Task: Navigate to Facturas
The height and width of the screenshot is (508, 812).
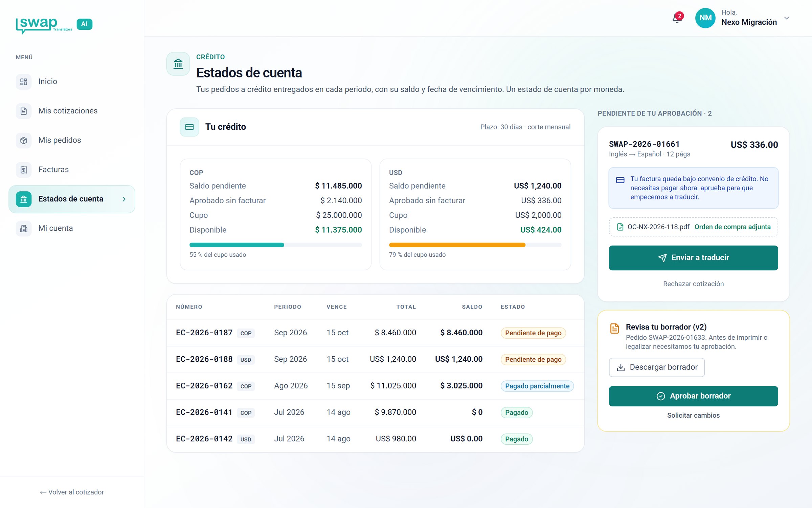Action: click(72, 170)
